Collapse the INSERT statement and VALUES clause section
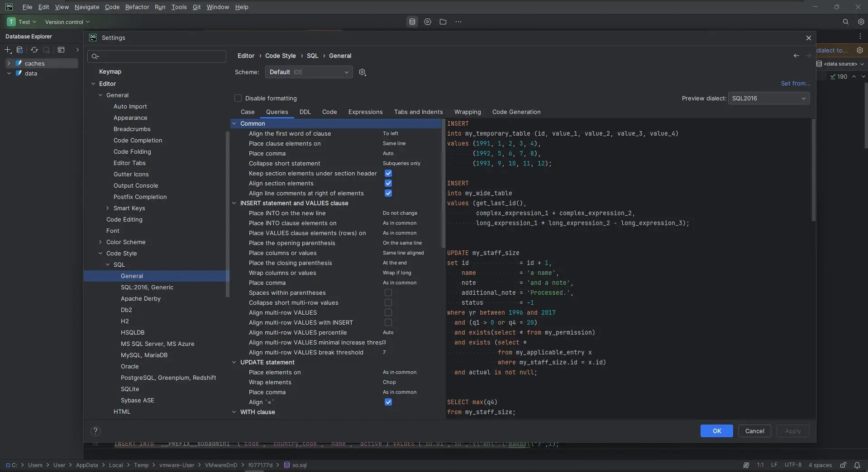 click(x=234, y=203)
